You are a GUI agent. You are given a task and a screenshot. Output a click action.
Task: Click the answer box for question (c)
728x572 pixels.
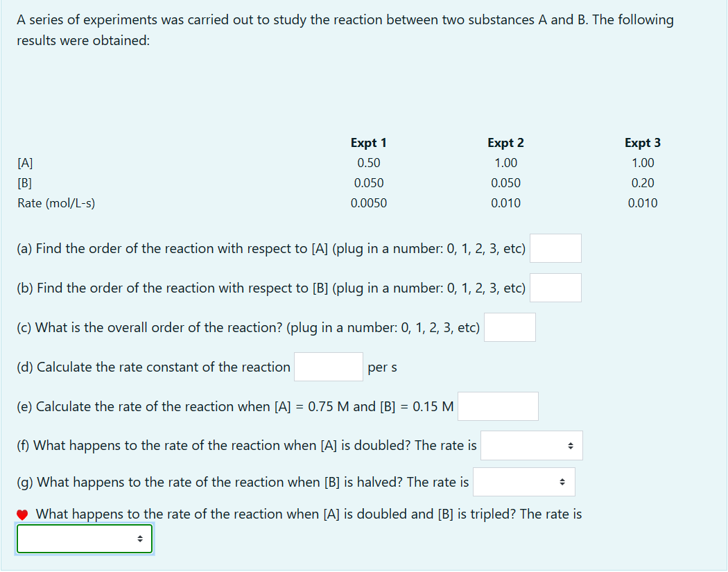pos(510,327)
